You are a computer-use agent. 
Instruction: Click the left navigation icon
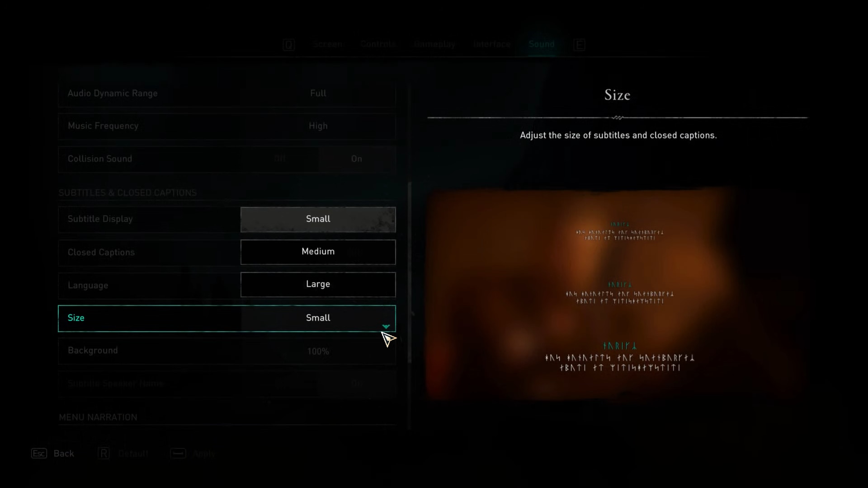click(x=288, y=44)
